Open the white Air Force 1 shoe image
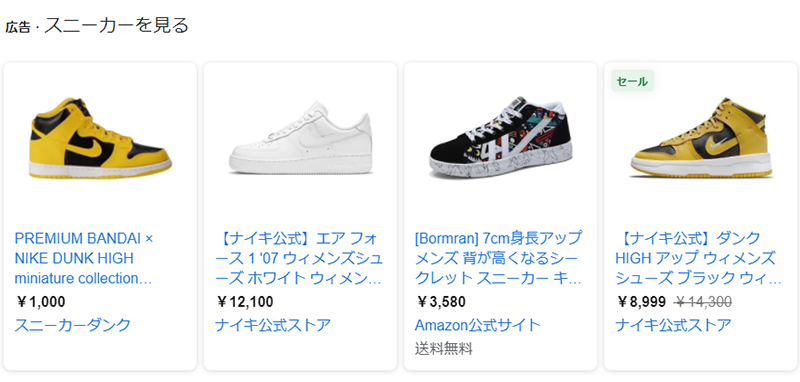The width and height of the screenshot is (800, 382). click(x=301, y=138)
